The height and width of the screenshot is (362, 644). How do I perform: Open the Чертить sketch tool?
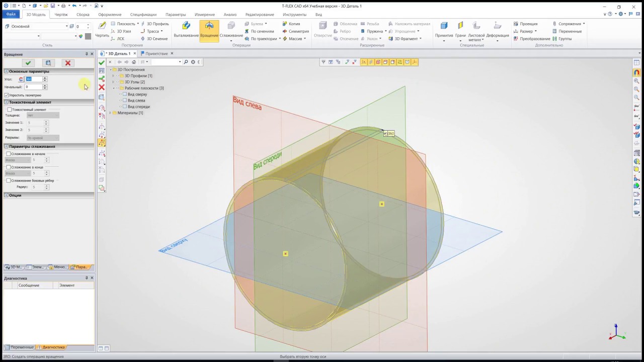click(102, 29)
